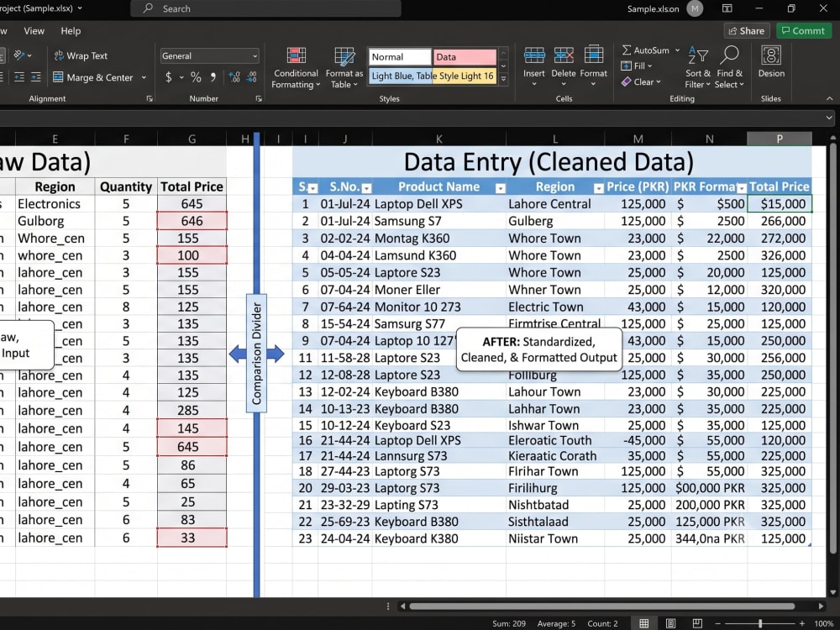The height and width of the screenshot is (630, 840).
Task: Decrease decimal places
Action: [252, 77]
